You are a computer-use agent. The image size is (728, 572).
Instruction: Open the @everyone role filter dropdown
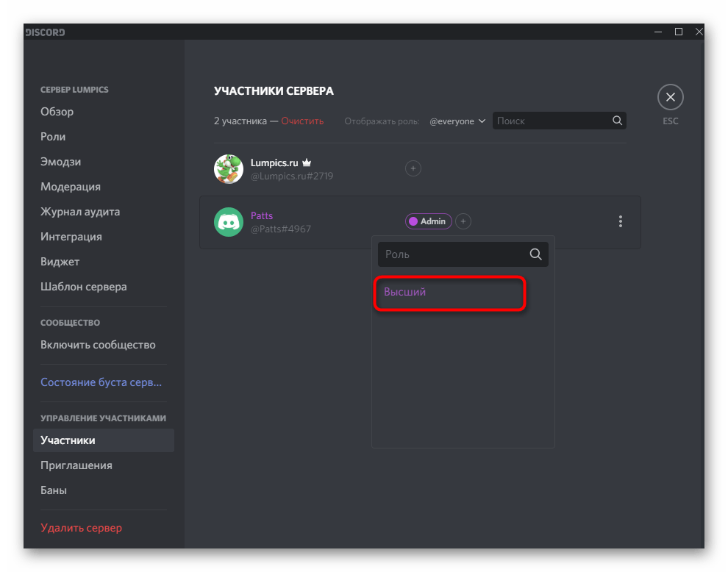pos(457,121)
